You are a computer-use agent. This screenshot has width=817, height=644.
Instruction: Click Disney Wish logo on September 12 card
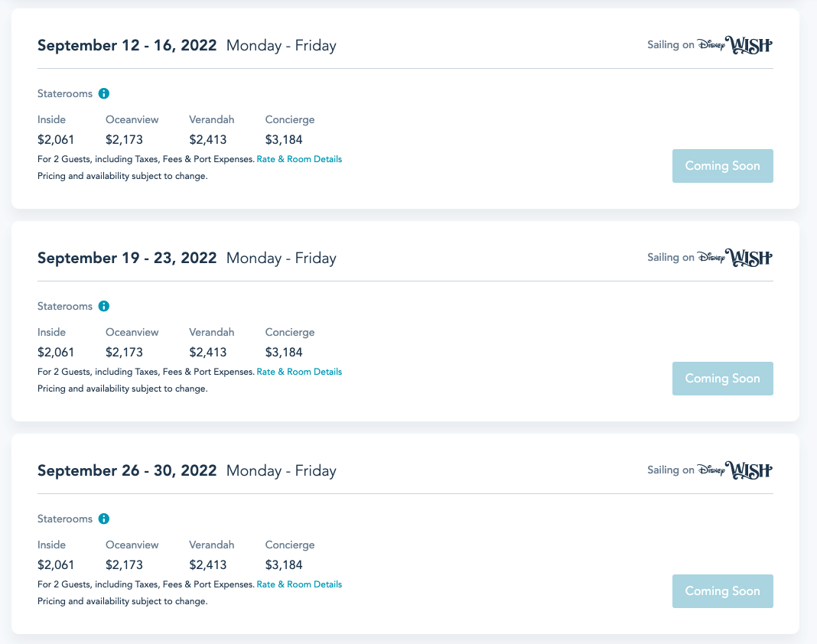735,44
